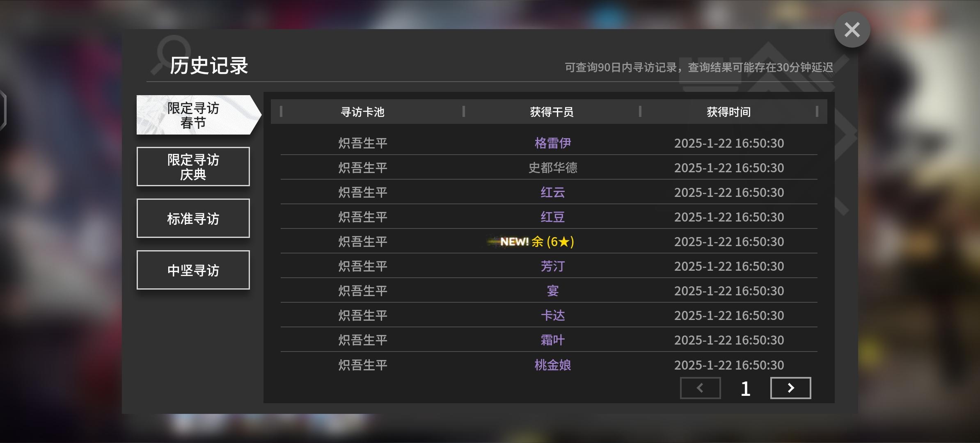The image size is (980, 443).
Task: Click operator name 格雷伊
Action: tap(552, 143)
